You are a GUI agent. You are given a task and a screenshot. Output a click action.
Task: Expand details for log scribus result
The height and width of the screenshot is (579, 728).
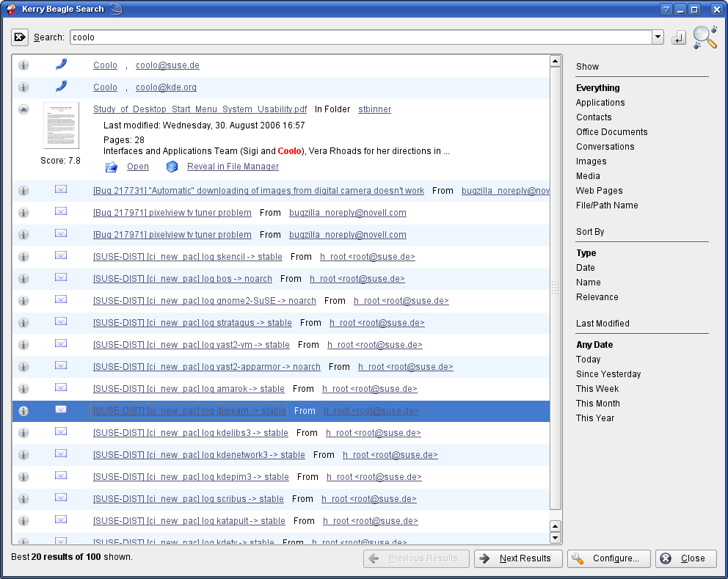[23, 499]
